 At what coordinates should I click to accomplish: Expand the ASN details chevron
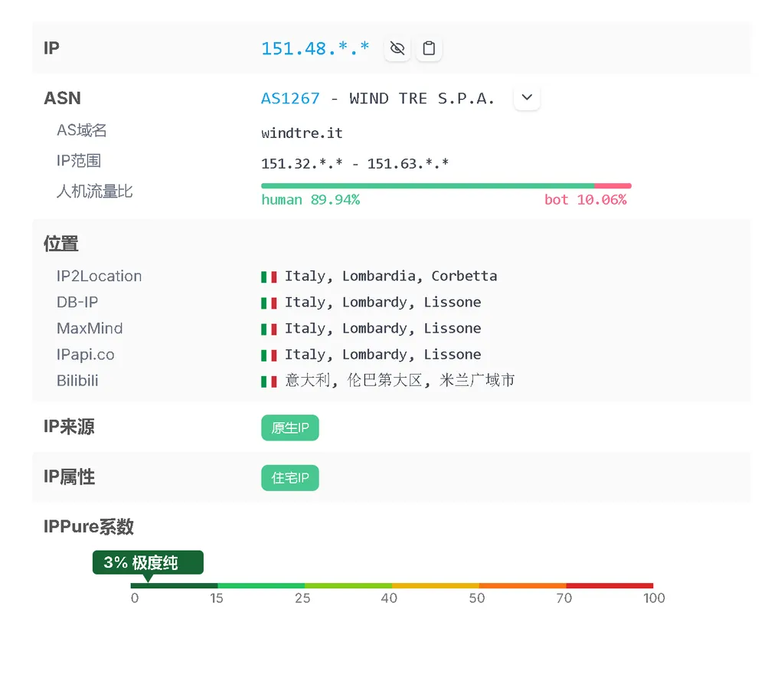(527, 97)
